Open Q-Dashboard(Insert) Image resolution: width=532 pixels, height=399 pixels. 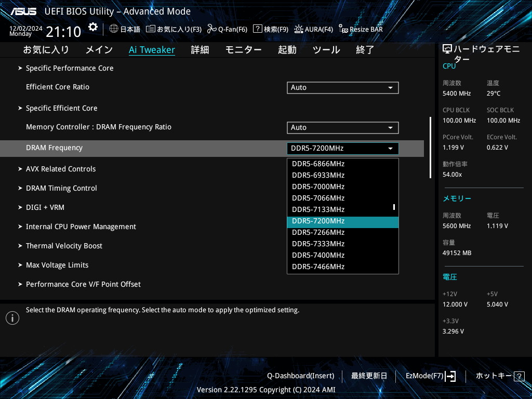click(301, 376)
